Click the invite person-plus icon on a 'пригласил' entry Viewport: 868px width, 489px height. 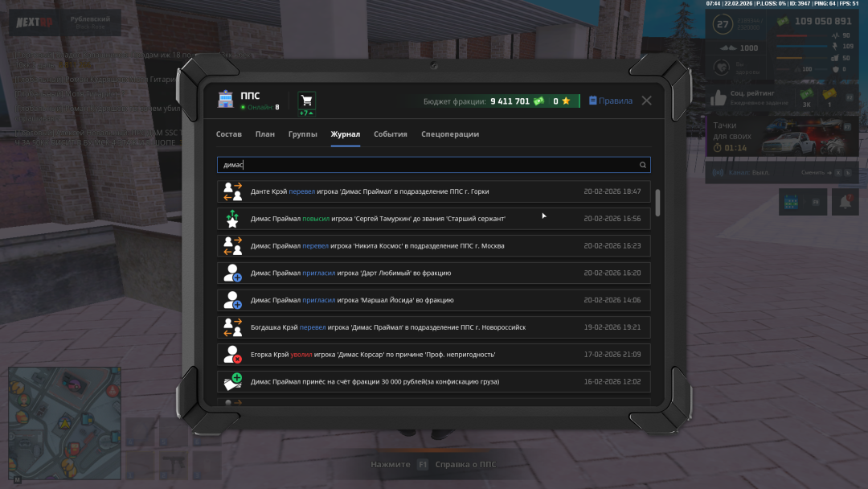(233, 273)
